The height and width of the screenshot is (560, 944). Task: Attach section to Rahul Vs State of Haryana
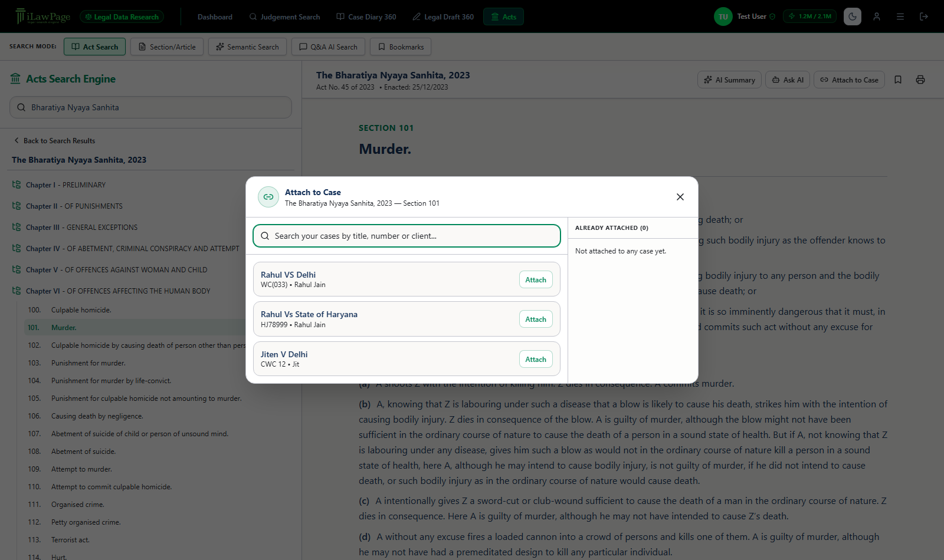click(536, 319)
